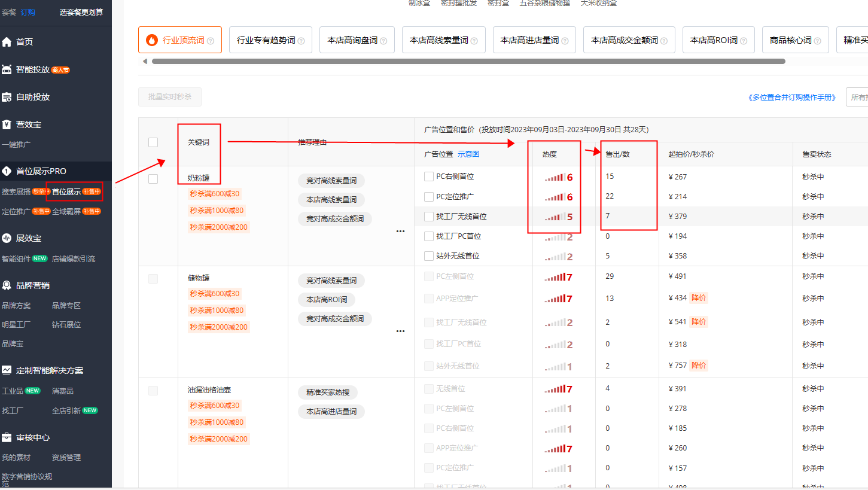Toggle the select-all checkbox in table header
Screen dimensions: 868x490
153,142
